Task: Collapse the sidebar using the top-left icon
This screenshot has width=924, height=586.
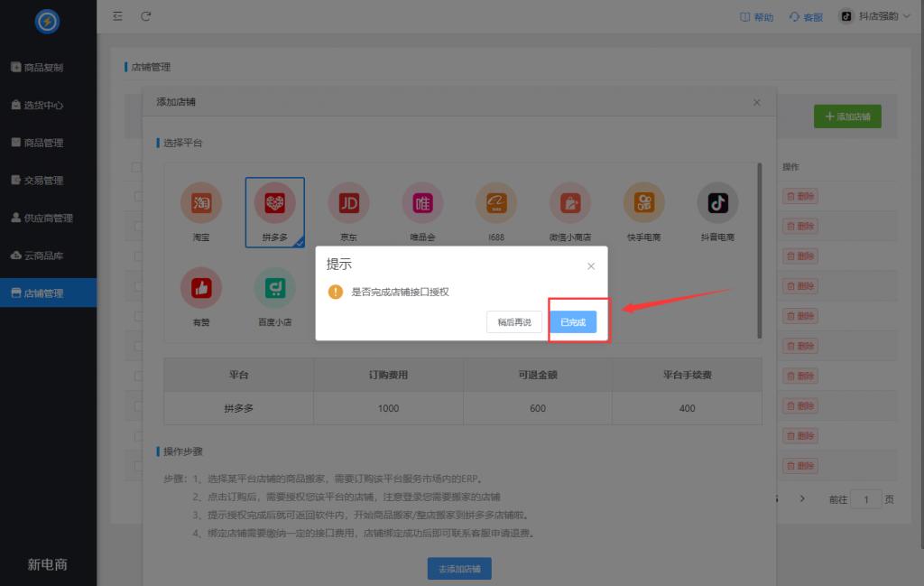Action: [x=116, y=15]
